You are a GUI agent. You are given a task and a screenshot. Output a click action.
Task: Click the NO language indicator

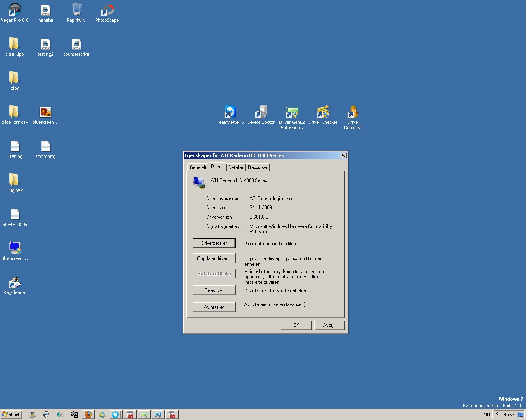[x=487, y=415]
